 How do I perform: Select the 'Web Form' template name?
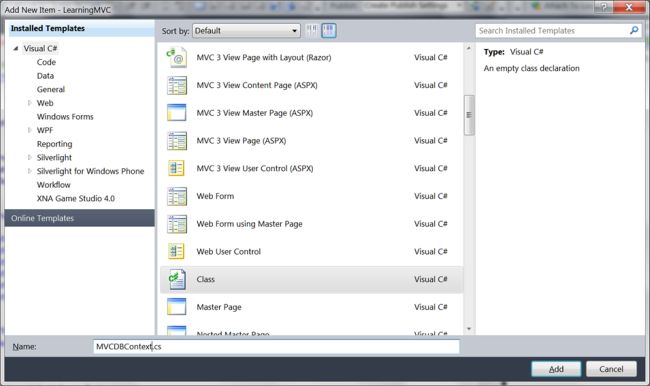pos(215,196)
